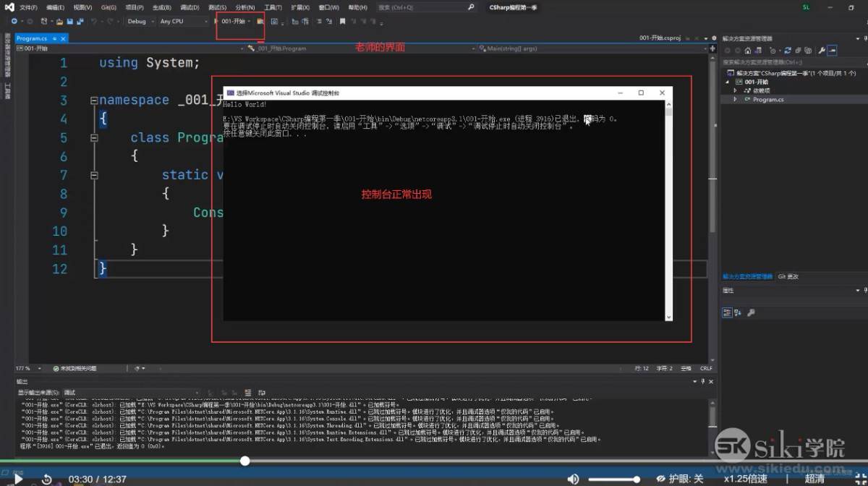Open the 001-开始 project navigation dropdown

(130, 48)
